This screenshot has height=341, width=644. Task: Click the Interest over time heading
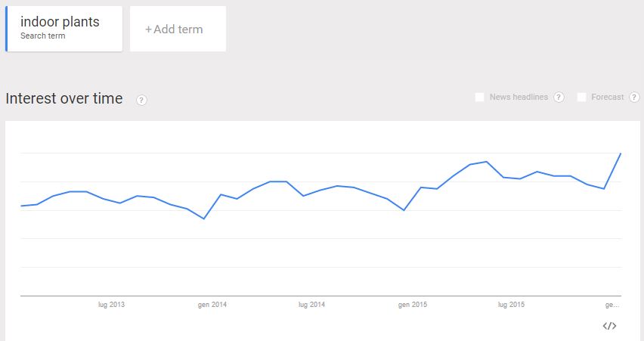click(x=64, y=98)
